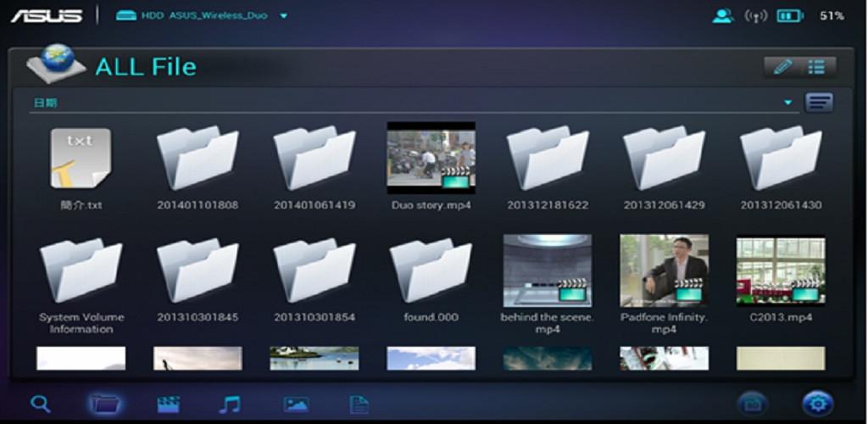Play behind the scene.mp4 thumbnail
868x424 pixels.
(548, 271)
